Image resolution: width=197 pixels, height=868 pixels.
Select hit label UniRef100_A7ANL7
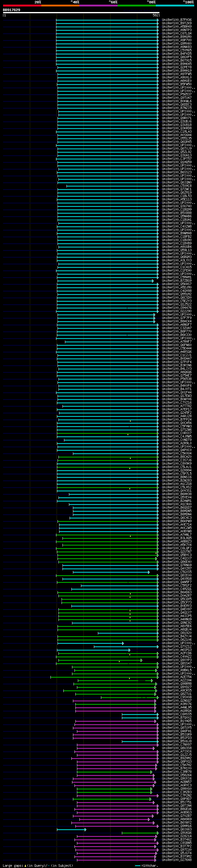point(177,535)
